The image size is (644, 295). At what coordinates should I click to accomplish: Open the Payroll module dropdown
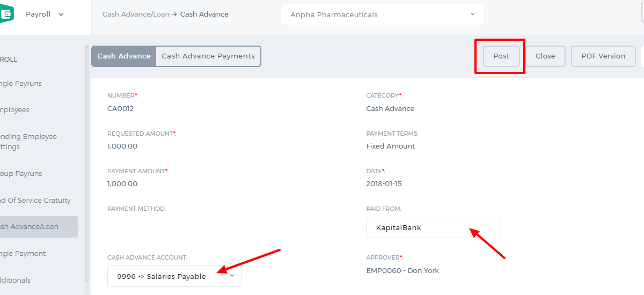(45, 14)
